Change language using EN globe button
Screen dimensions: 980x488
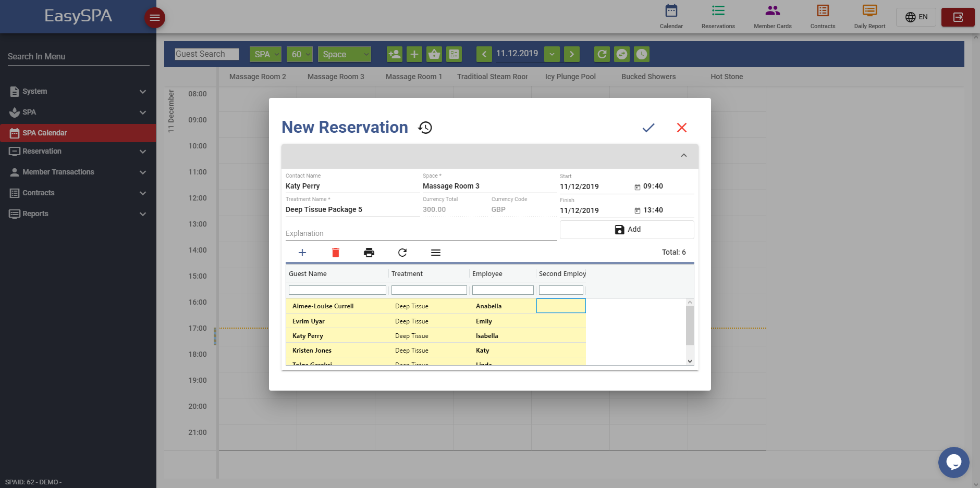pos(916,17)
